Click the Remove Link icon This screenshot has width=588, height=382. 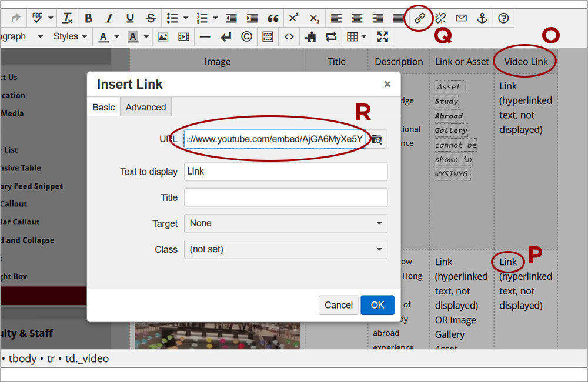pyautogui.click(x=440, y=18)
